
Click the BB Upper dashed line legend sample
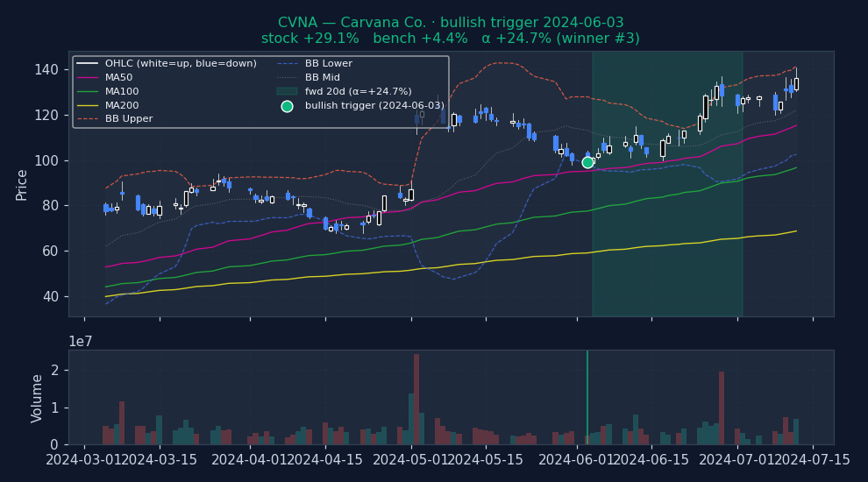88,119
